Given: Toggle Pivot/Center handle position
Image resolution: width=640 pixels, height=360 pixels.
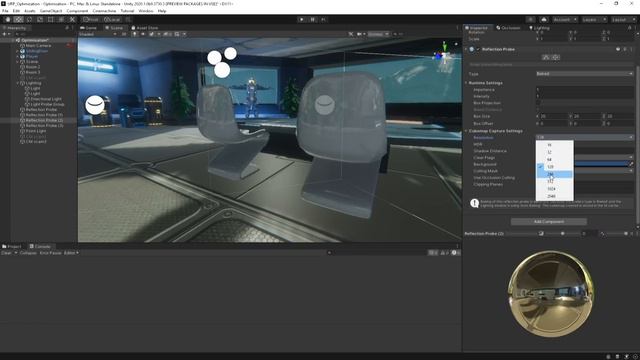Looking at the screenshot, I should tap(91, 19).
